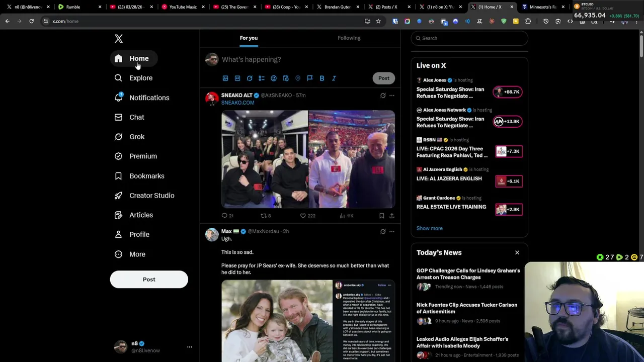
Task: Reply to SNEAKO ALT post
Action: (227, 216)
